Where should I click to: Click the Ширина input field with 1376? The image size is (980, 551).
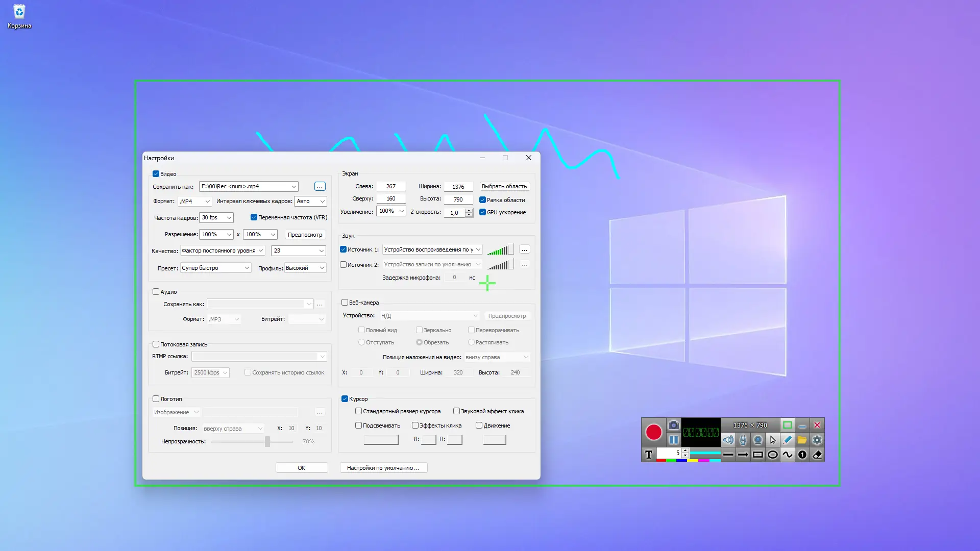pyautogui.click(x=458, y=187)
